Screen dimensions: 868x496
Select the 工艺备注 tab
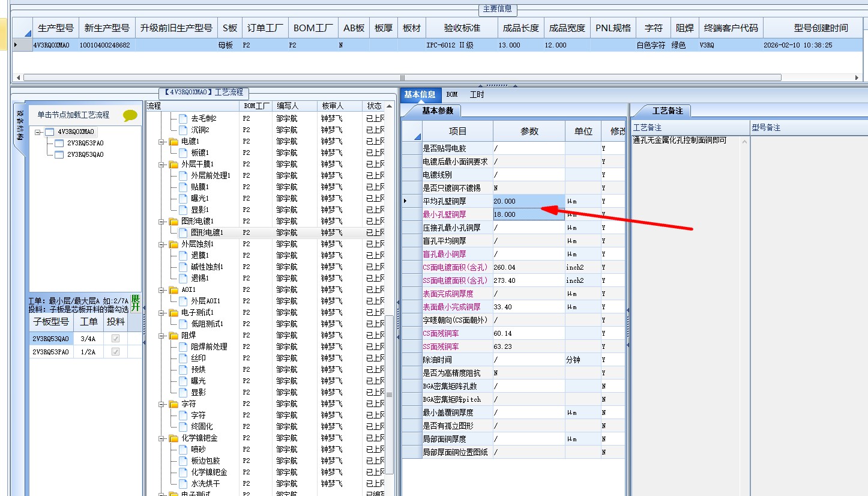point(668,110)
